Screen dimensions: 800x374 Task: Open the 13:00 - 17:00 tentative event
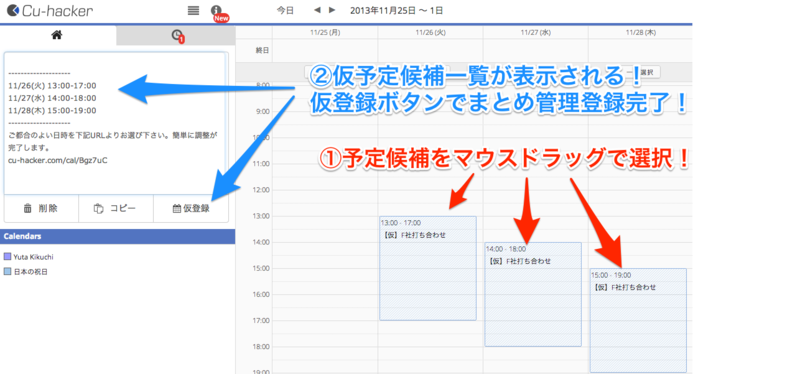pos(428,268)
